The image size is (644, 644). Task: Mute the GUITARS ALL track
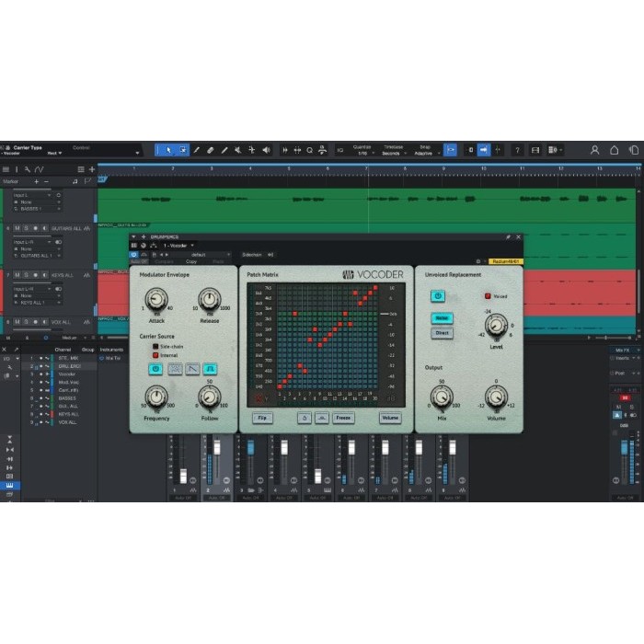[17, 228]
